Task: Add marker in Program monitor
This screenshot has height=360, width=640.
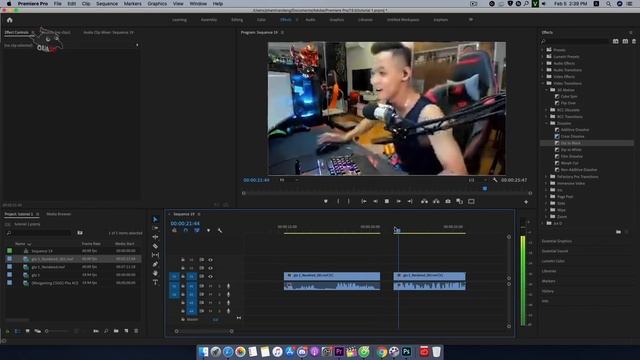Action: (326, 201)
